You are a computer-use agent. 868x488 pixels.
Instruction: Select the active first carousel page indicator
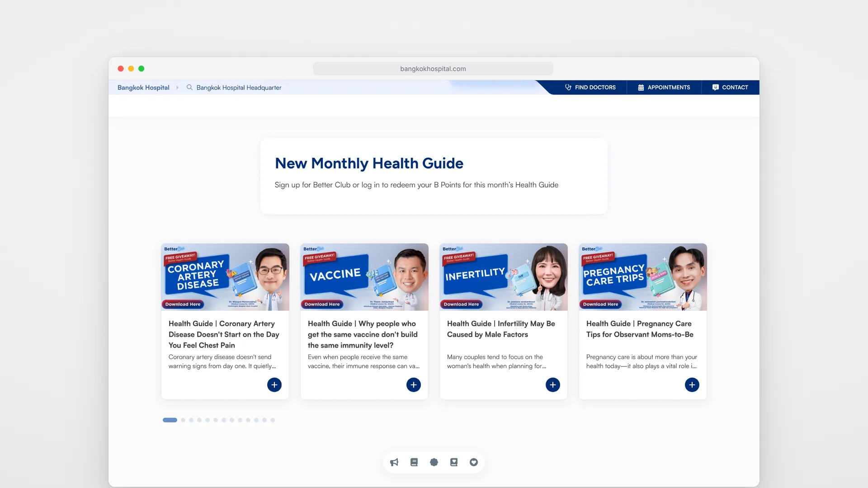(x=170, y=420)
